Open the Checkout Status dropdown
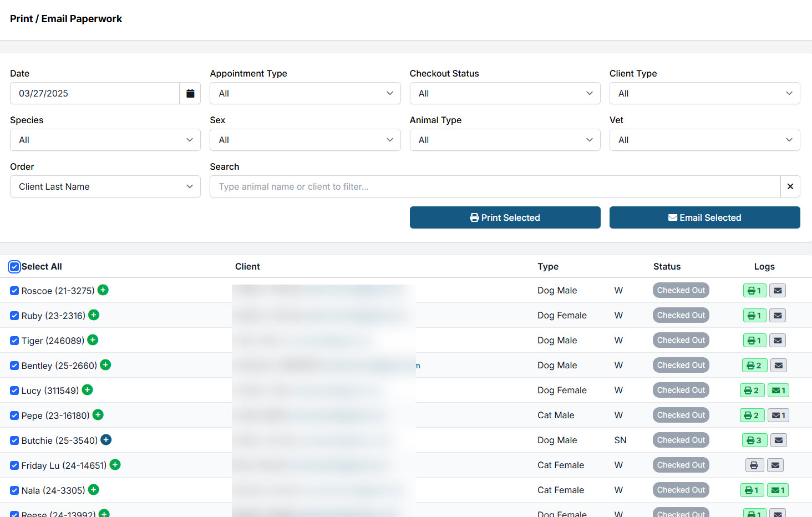This screenshot has width=812, height=517. [505, 93]
